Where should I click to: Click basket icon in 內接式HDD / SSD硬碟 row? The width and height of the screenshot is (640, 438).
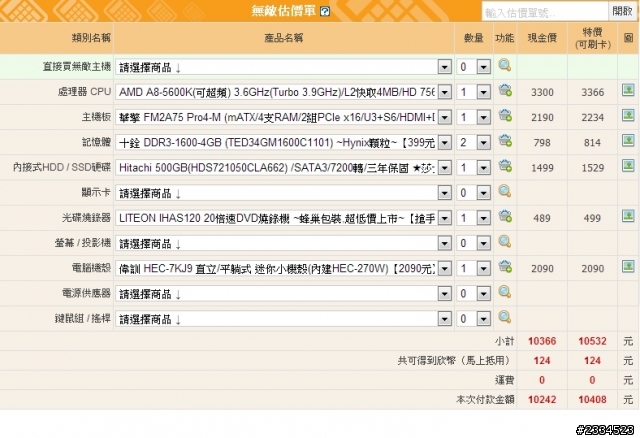[505, 166]
